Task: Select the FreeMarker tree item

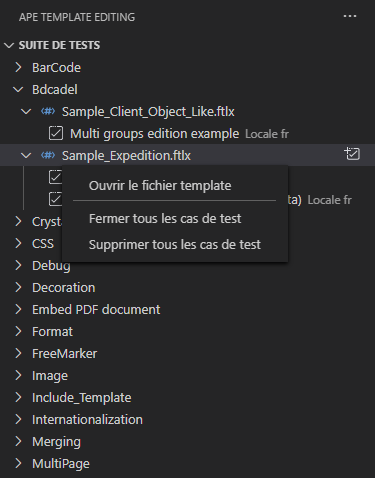Action: click(x=64, y=353)
